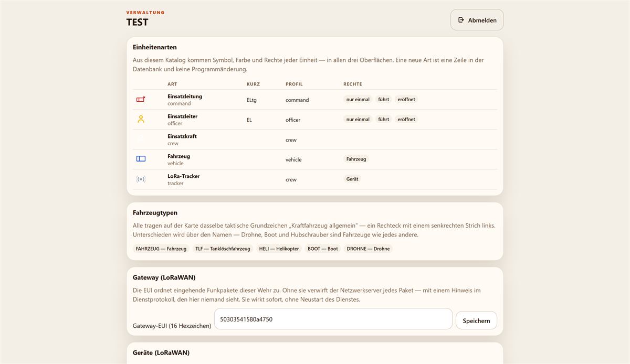Click 'TLF — Tanklöschfahrzeug' type chip
The width and height of the screenshot is (630, 364).
pyautogui.click(x=223, y=249)
